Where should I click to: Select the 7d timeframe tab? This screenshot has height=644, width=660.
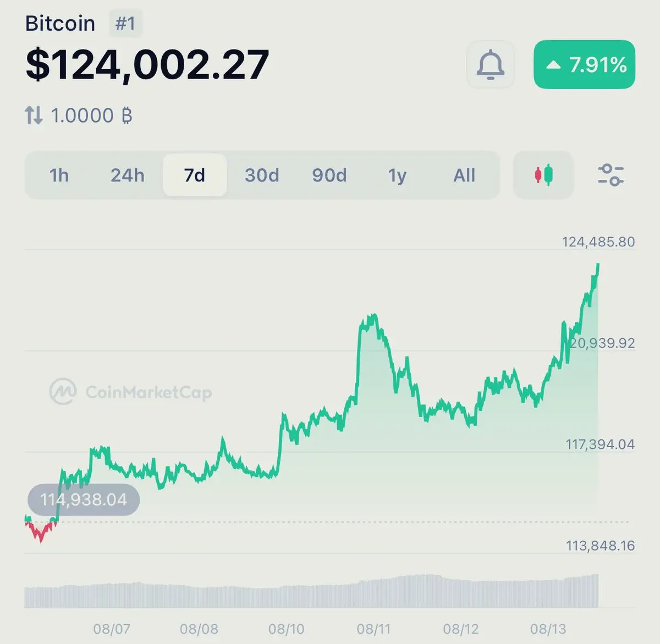[195, 175]
